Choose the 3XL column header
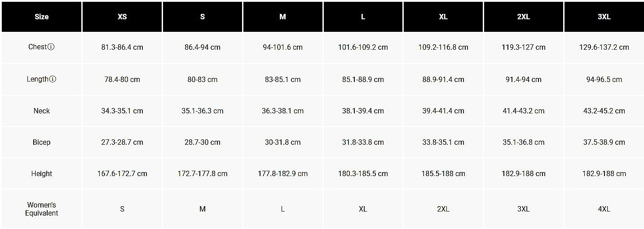 604,17
